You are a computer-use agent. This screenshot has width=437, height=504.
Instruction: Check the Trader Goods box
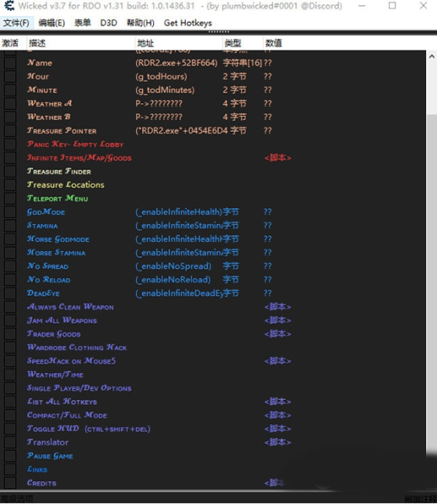pyautogui.click(x=10, y=334)
